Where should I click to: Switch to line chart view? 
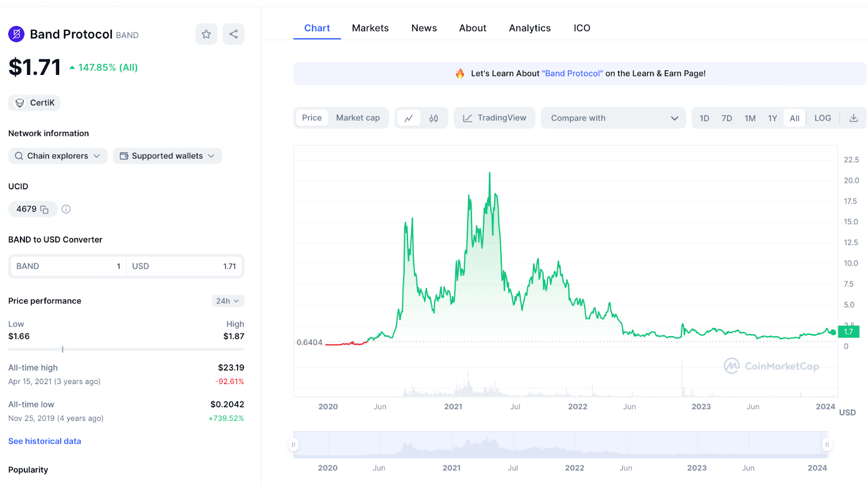[x=409, y=118]
